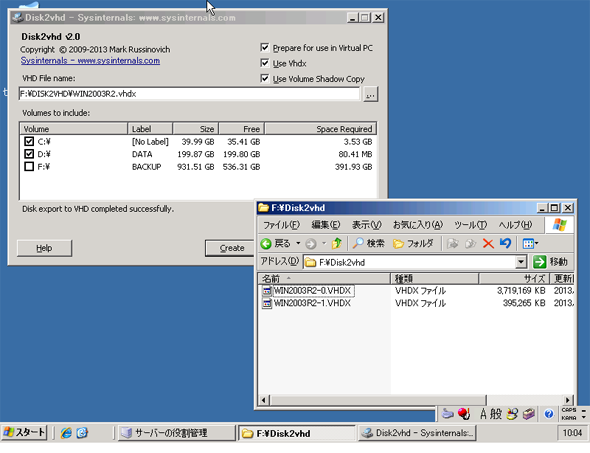This screenshot has width=590, height=453.
Task: Open the 表示(V) menu
Action: click(x=366, y=225)
